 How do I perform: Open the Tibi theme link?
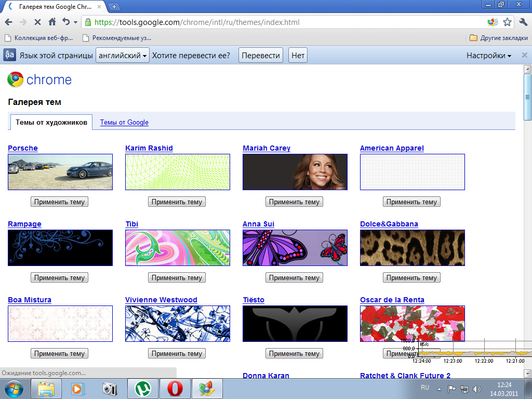pos(131,224)
